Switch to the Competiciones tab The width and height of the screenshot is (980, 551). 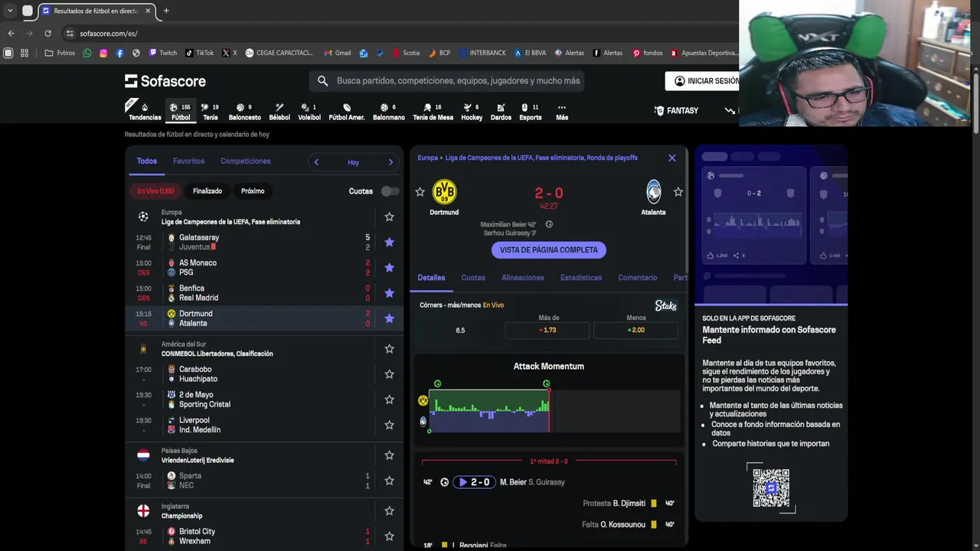pyautogui.click(x=245, y=161)
